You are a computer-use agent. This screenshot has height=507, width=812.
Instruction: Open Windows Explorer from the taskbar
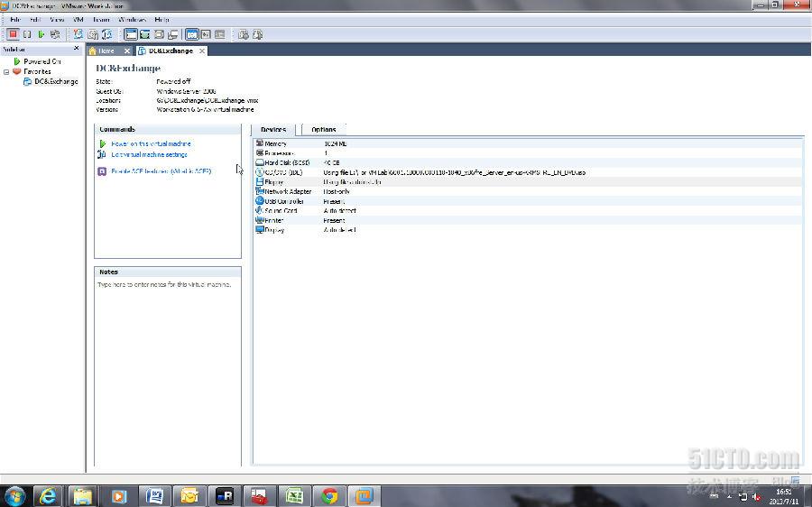(82, 496)
